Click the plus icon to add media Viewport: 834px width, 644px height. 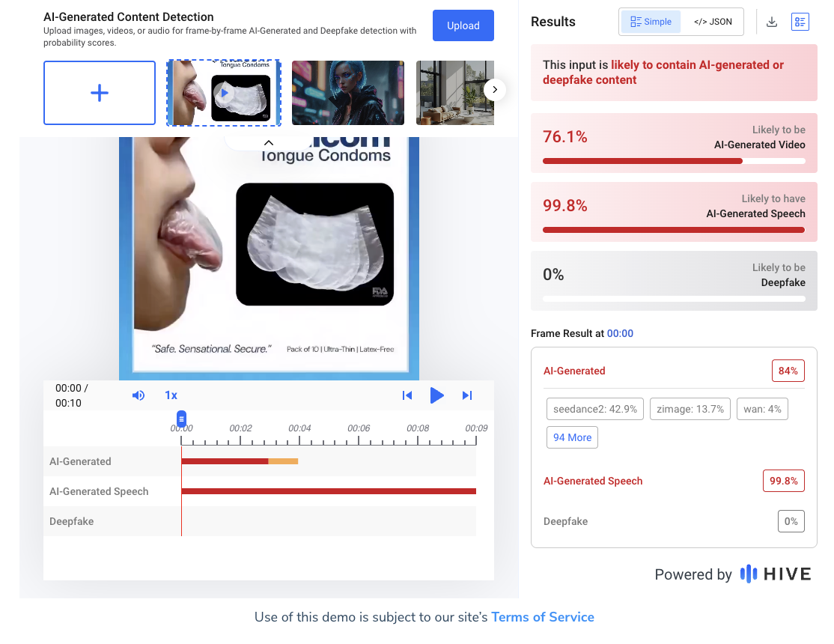(x=100, y=93)
